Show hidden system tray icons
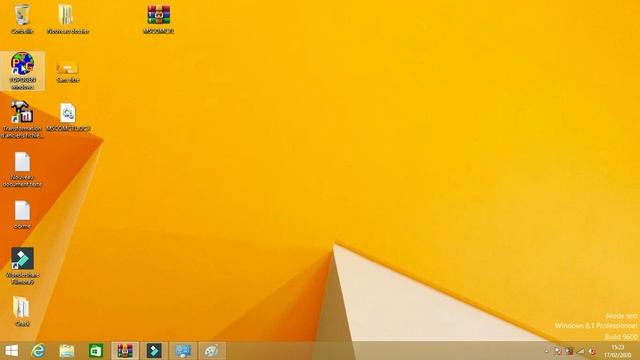Screen dimensions: 640x360 [547, 351]
